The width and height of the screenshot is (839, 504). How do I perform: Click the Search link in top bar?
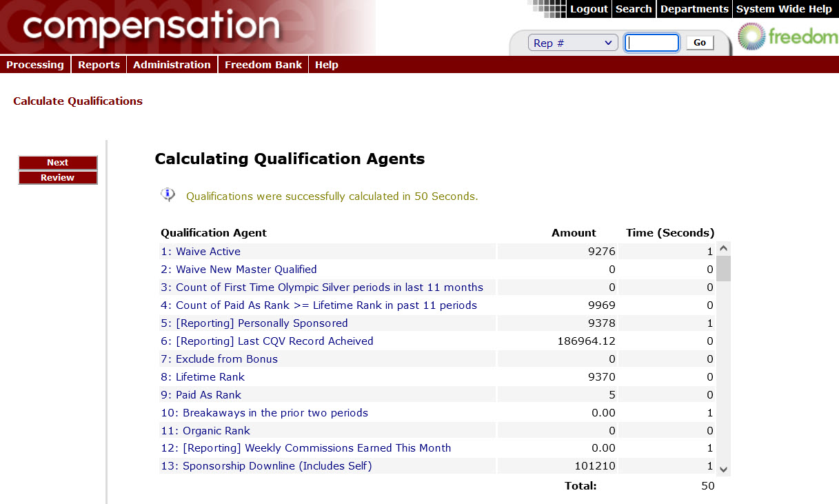[x=634, y=9]
